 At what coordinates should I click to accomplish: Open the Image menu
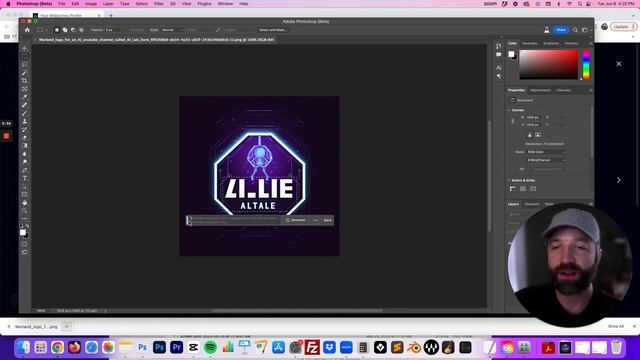coord(91,4)
